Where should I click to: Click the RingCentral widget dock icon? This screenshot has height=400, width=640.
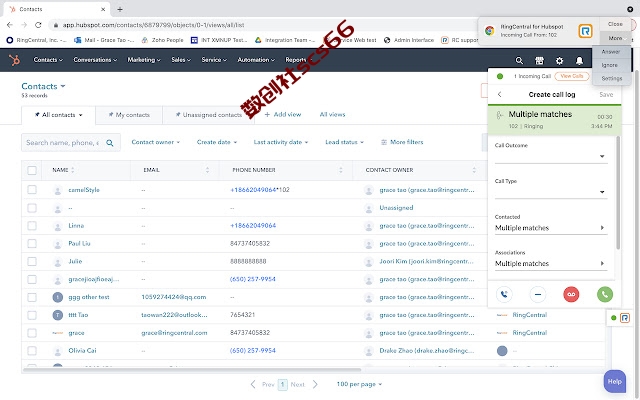pos(624,318)
